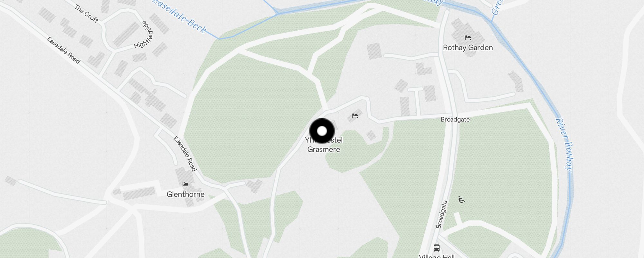Select The Croft street label
Image resolution: width=644 pixels, height=258 pixels.
tap(86, 14)
